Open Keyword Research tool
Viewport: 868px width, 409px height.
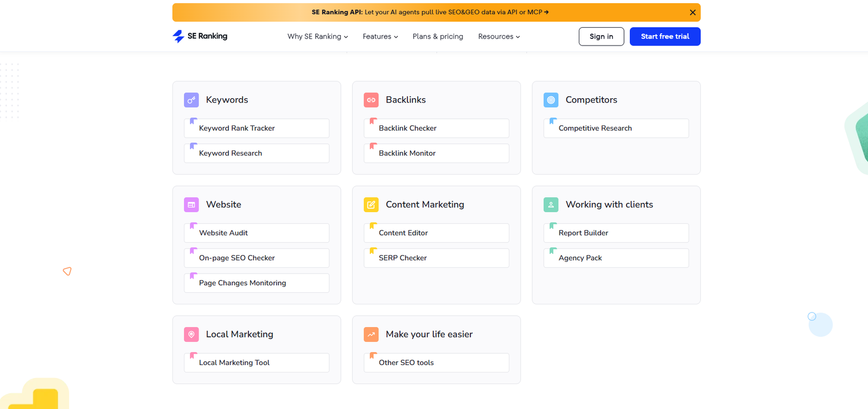tap(257, 153)
